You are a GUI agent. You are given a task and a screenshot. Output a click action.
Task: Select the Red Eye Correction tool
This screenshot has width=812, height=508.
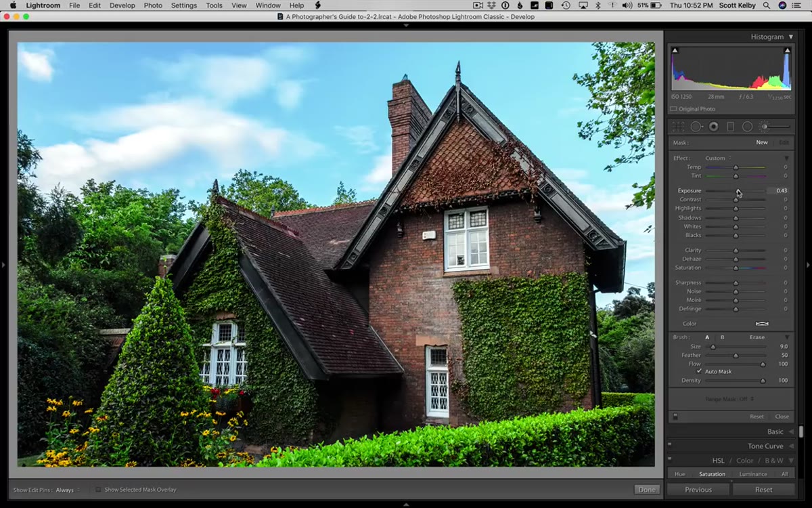(x=714, y=127)
